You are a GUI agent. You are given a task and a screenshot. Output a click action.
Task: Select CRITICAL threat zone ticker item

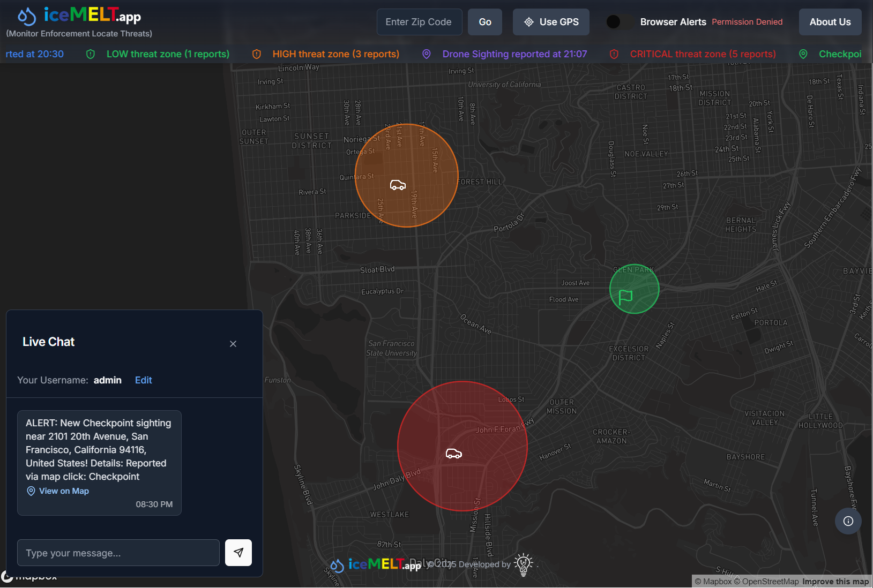[x=702, y=54]
